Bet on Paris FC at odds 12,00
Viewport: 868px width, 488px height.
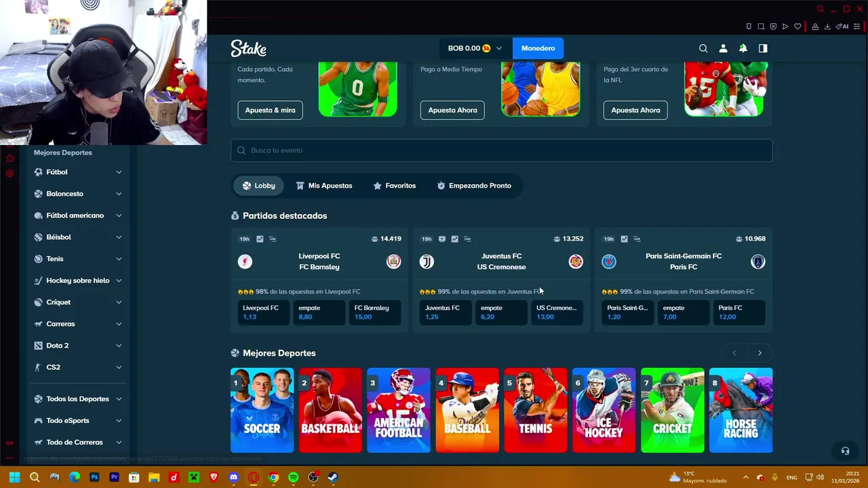pos(739,312)
